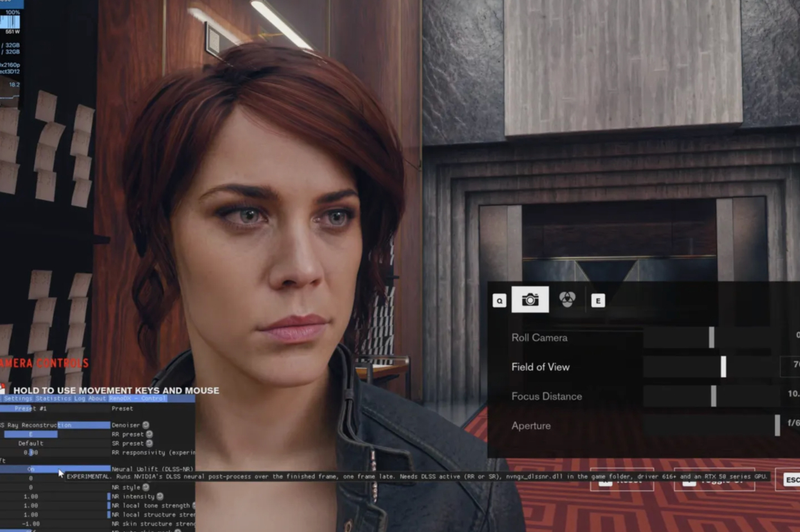Open the color filters tab icon

tap(567, 300)
